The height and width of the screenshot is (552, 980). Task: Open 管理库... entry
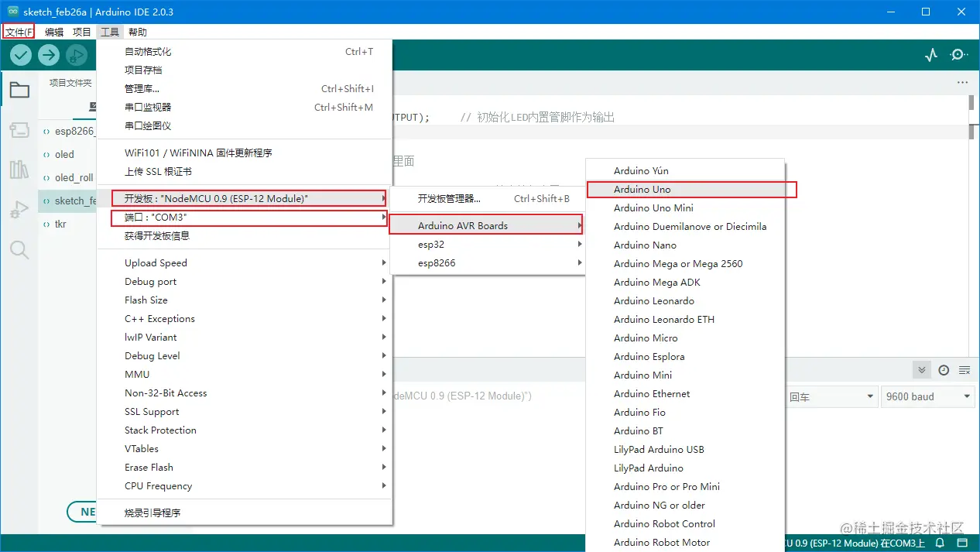point(245,89)
